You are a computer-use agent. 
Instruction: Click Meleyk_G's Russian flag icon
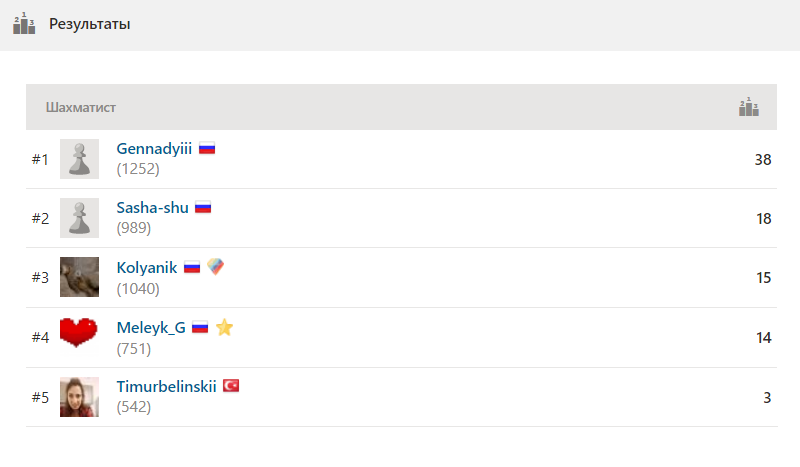coord(200,327)
